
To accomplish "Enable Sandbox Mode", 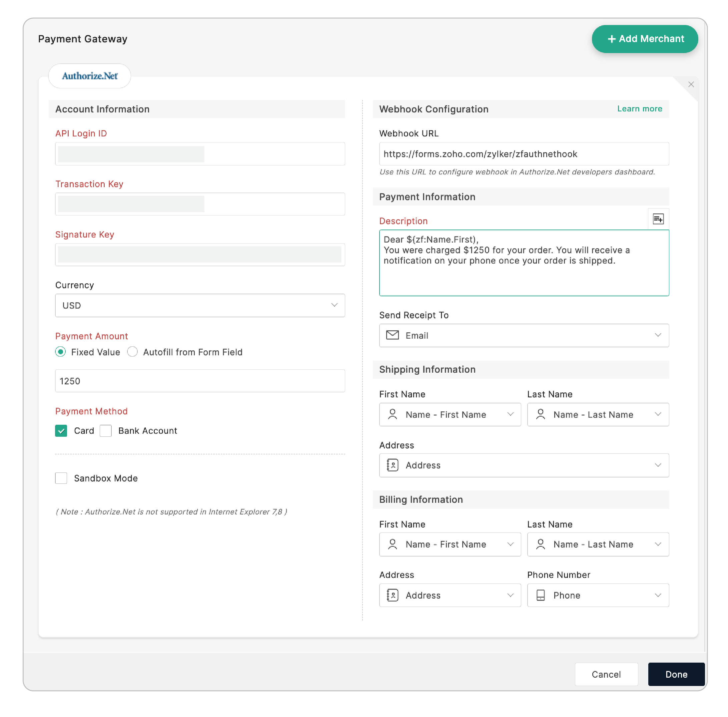I will 61,478.
